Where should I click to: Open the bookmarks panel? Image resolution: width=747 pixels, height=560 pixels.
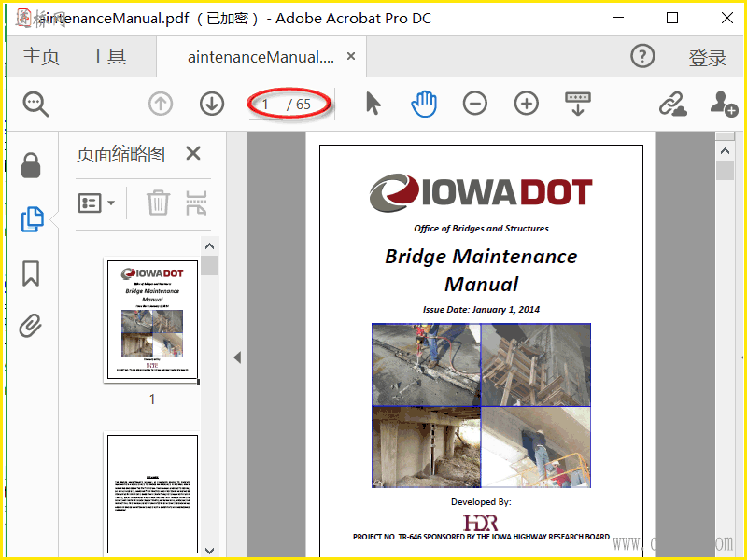pyautogui.click(x=31, y=273)
